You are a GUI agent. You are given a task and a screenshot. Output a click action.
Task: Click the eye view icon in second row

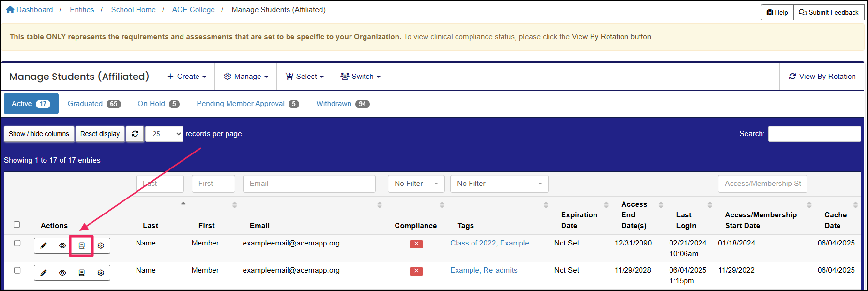click(x=62, y=273)
